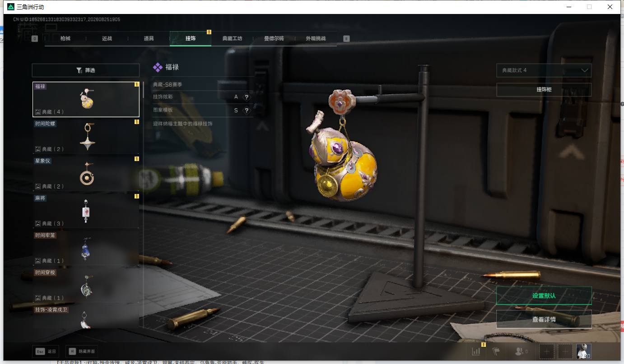The height and width of the screenshot is (364, 624).
Task: Click the charm list scrollbar
Action: click(x=144, y=90)
